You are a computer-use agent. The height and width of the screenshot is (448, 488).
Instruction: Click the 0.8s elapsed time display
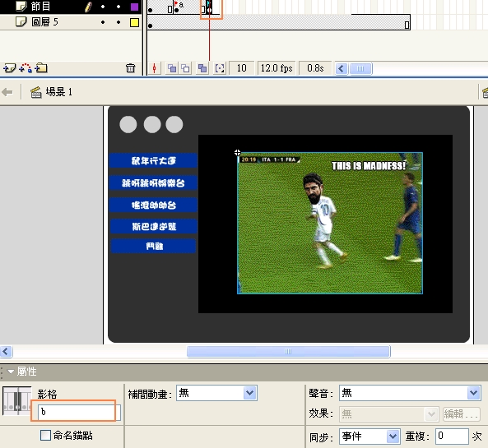pyautogui.click(x=315, y=68)
